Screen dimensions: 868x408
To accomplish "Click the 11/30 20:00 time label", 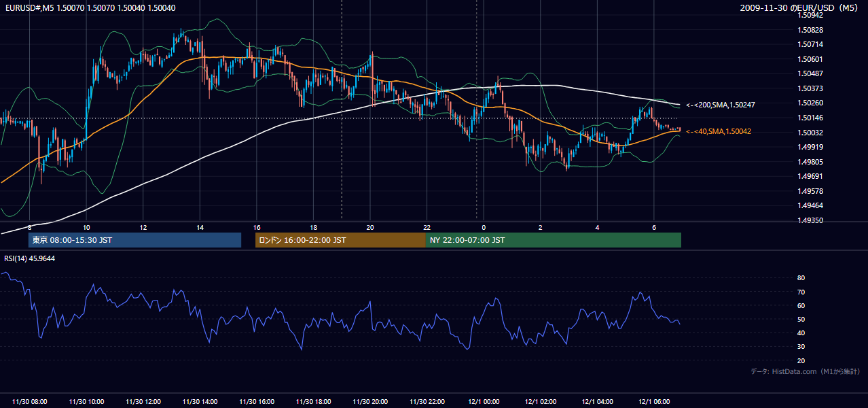I will click(370, 402).
